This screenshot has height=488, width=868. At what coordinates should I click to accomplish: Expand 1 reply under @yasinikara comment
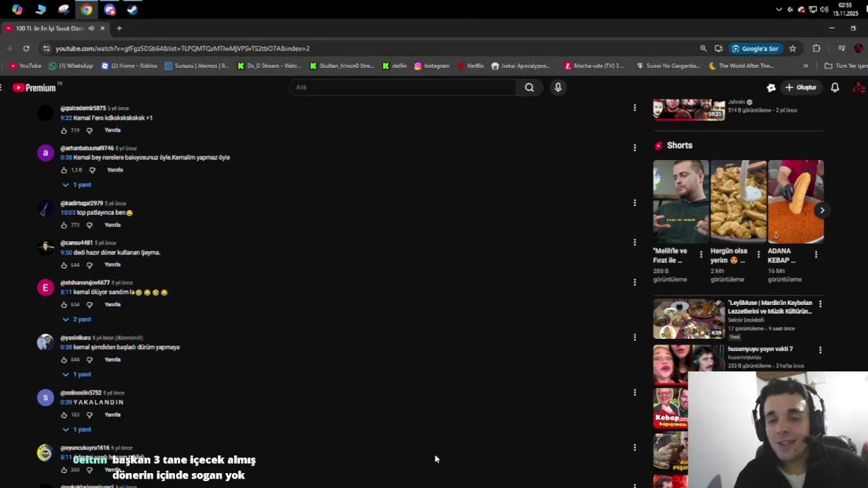(77, 374)
